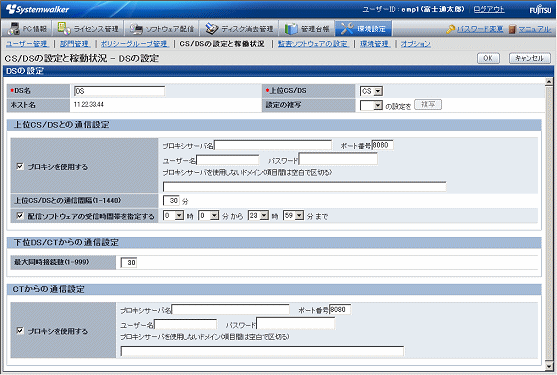Open the ソフトウェア配信 tab icon
The image size is (557, 375).
tap(136, 29)
